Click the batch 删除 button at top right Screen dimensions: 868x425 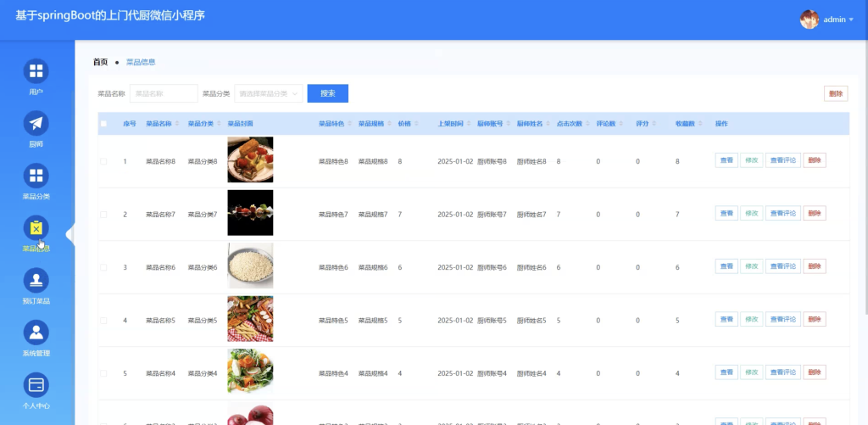[x=836, y=93]
